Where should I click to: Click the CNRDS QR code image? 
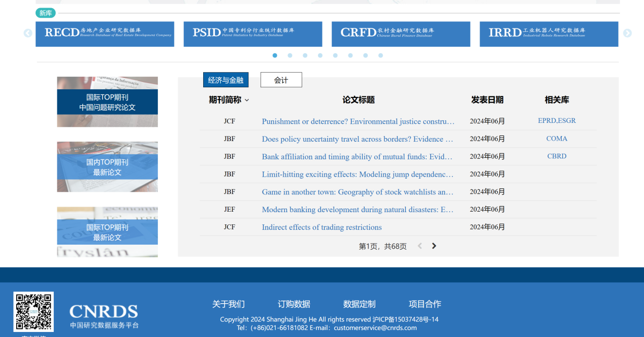34,312
